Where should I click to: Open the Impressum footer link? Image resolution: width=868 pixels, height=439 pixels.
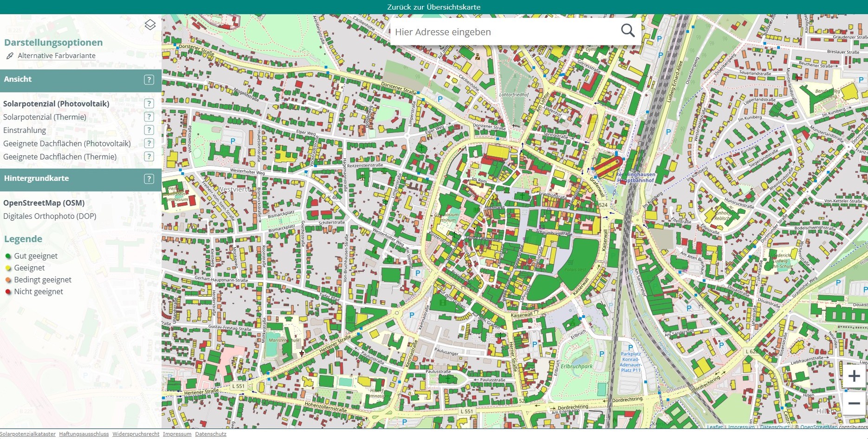pos(177,434)
